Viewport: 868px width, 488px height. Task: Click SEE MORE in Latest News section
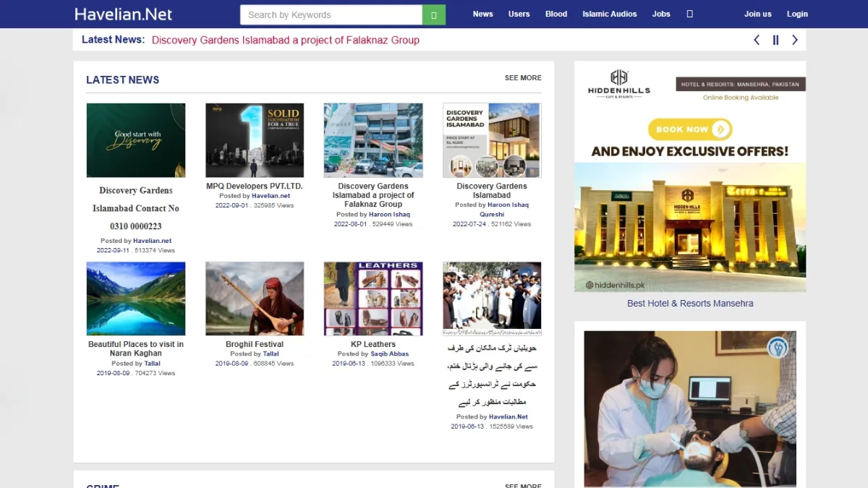[523, 78]
